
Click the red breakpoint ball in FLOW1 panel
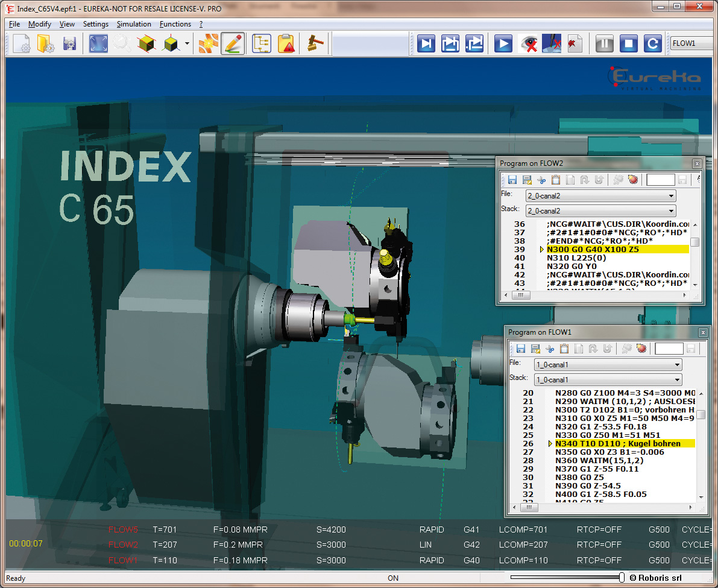click(x=641, y=349)
